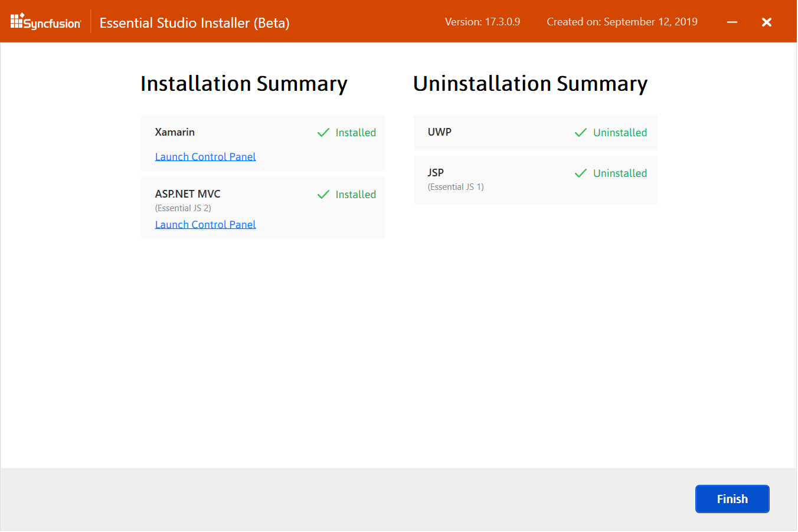Click the Uninstallation Summary heading
The image size is (798, 532).
tap(530, 84)
